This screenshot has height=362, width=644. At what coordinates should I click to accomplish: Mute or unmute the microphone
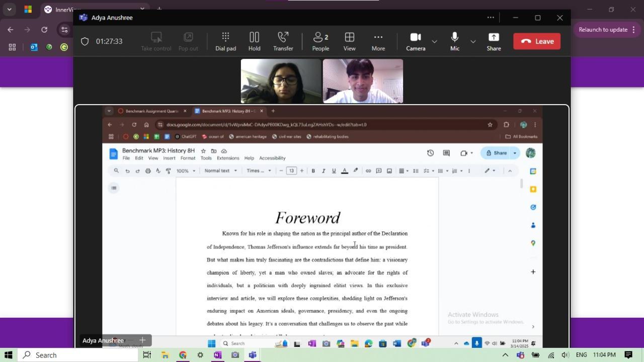coord(455,41)
